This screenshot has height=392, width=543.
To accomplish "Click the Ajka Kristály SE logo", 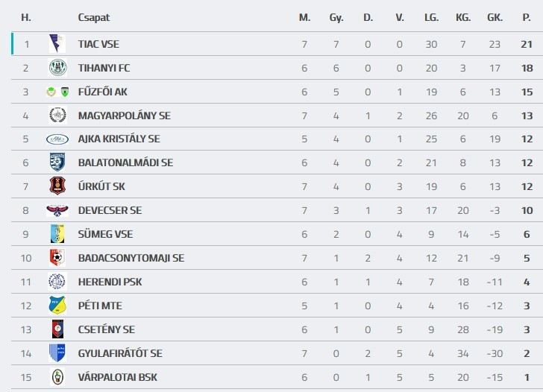I will tap(57, 139).
